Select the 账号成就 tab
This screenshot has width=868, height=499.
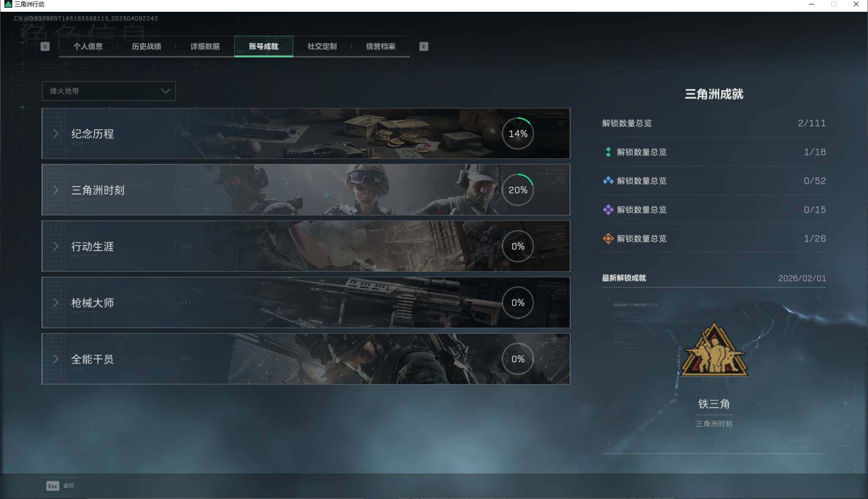(264, 47)
